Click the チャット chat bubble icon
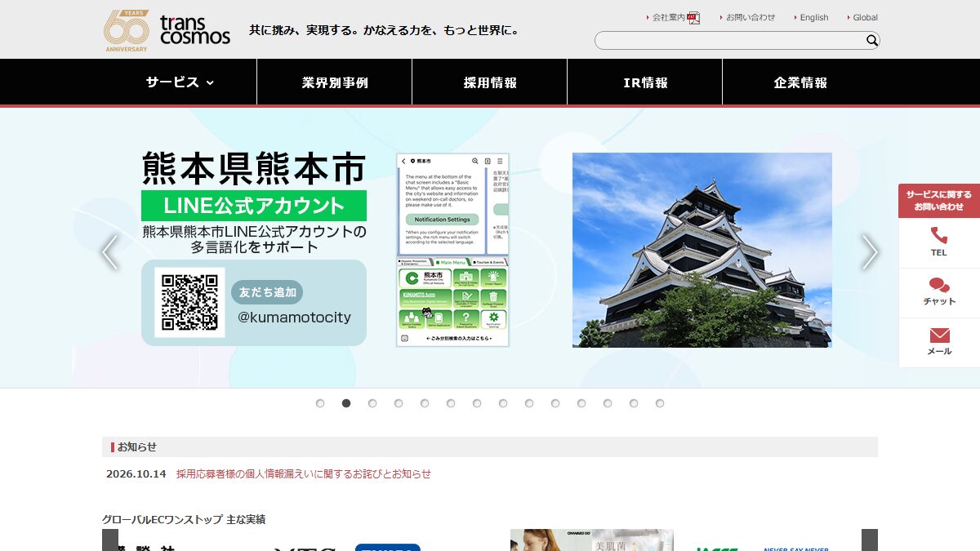The image size is (980, 551). (x=939, y=285)
